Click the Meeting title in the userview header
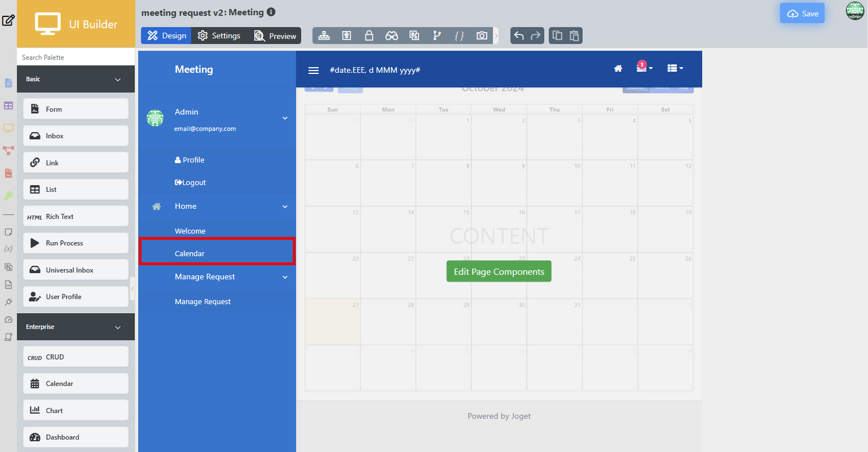868x452 pixels. tap(194, 69)
